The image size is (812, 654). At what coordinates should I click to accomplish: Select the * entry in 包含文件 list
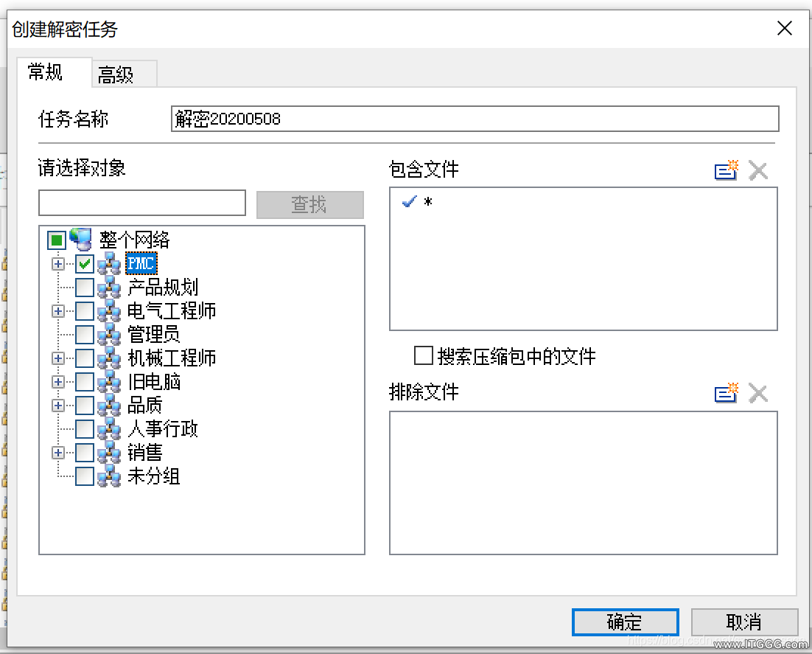tap(428, 201)
